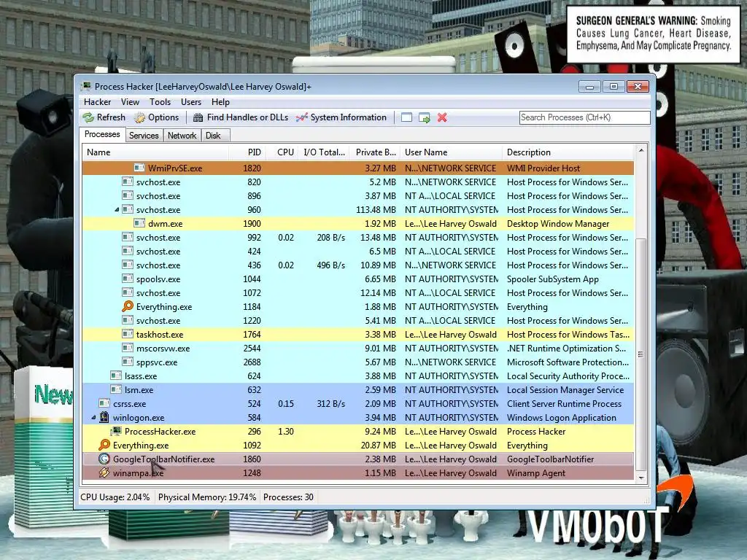747x560 pixels.
Task: Click the ProcessHacker.exe process icon
Action: coord(116,431)
